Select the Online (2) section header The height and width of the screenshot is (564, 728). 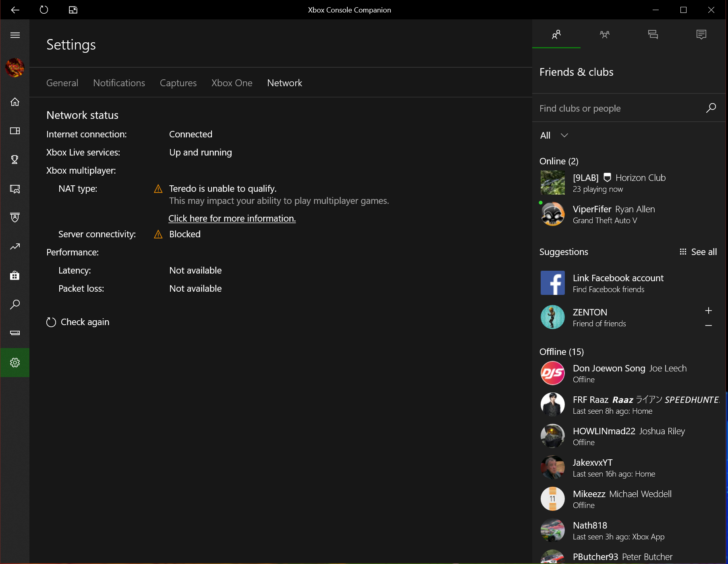[559, 161]
